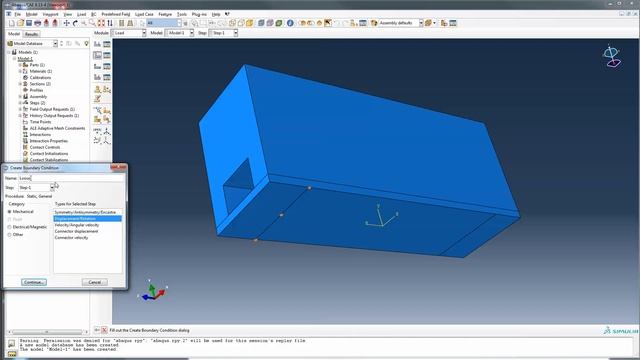Select Displacement/Rotation type
Screen dimensions: 640x360
point(87,219)
